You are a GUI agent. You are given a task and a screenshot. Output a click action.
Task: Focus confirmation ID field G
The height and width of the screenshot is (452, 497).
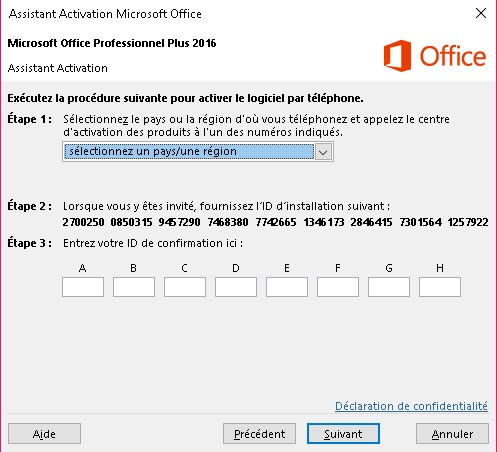389,287
